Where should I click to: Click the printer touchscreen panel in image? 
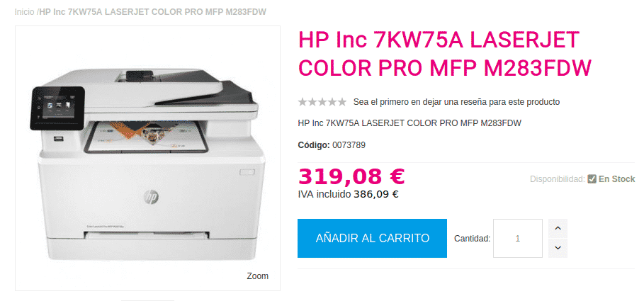tap(57, 108)
